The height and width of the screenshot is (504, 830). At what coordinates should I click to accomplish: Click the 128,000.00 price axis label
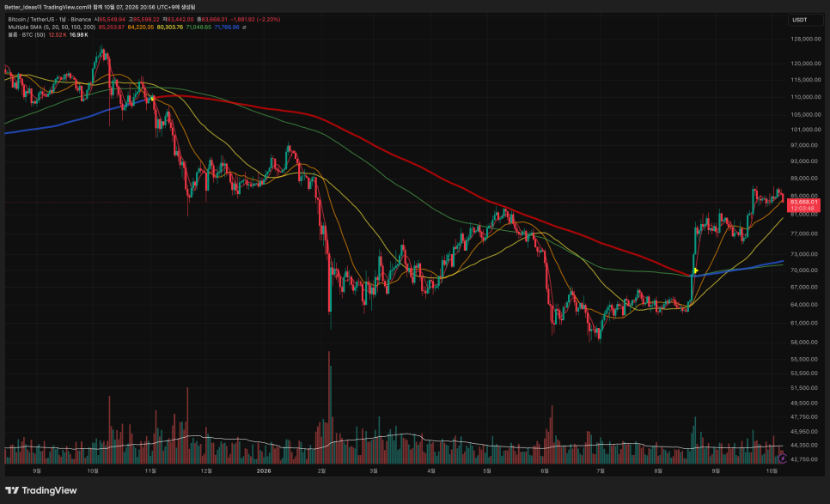(806, 39)
